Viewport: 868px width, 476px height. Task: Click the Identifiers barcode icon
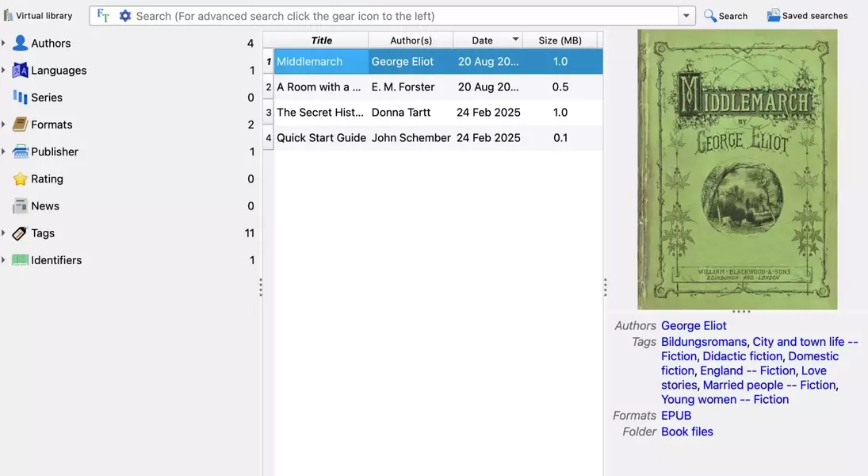[x=20, y=260]
